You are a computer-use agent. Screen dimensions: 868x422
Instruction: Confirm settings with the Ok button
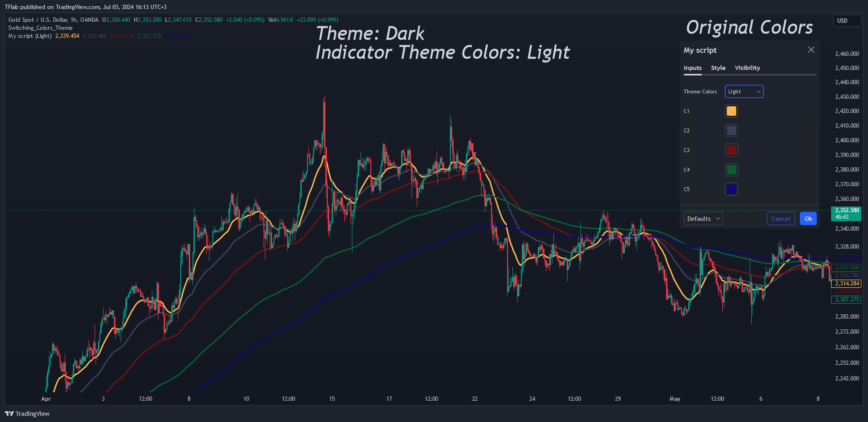pos(808,218)
